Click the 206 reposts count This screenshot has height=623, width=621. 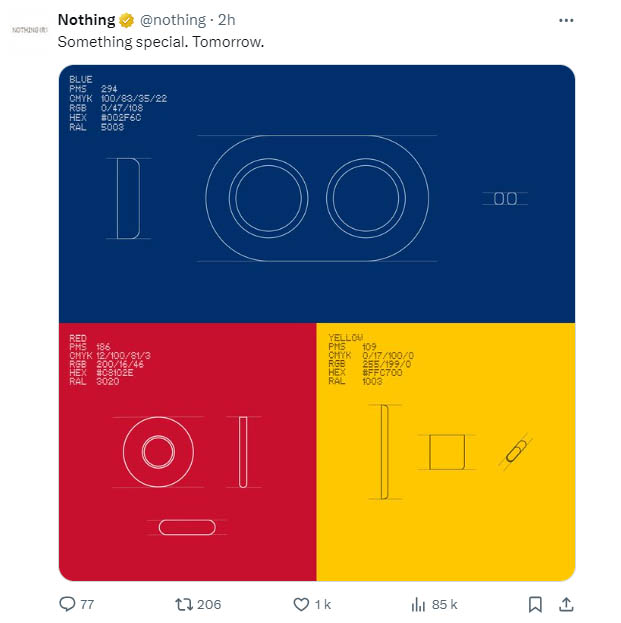coord(209,604)
